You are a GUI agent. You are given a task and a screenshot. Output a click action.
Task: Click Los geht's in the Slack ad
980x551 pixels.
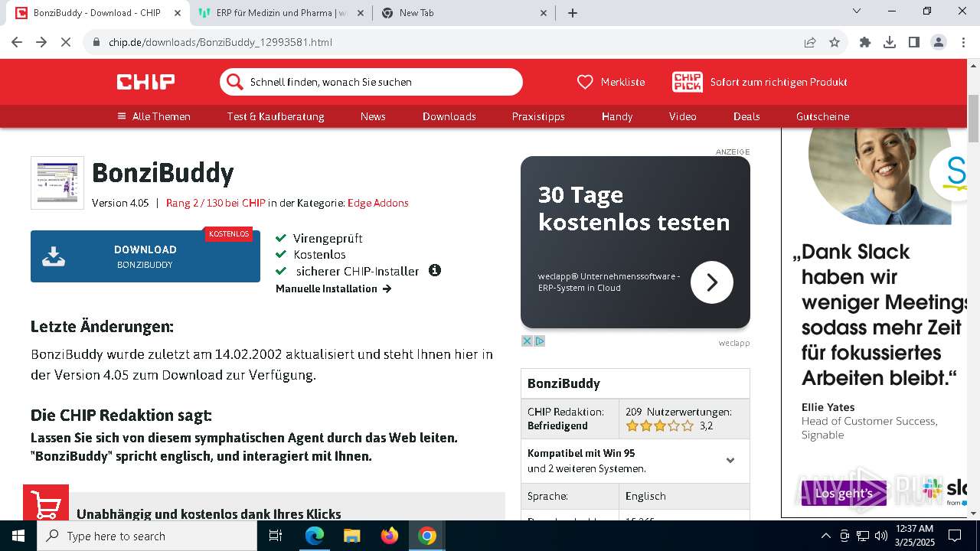844,493
